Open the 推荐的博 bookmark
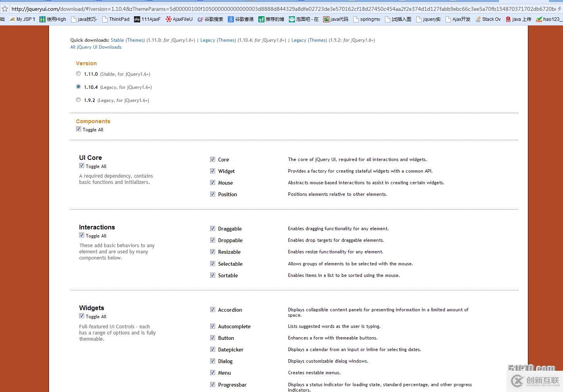The height and width of the screenshot is (392, 563). (x=271, y=19)
